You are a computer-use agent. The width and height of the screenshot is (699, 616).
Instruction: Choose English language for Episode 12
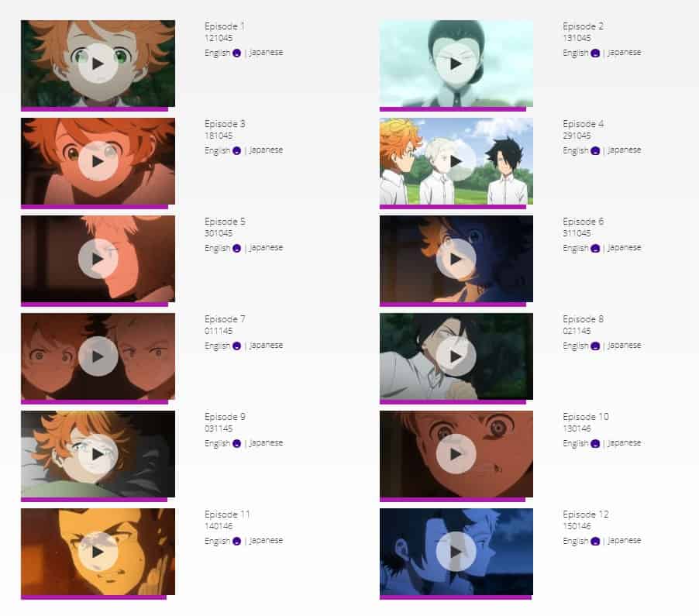tap(576, 541)
